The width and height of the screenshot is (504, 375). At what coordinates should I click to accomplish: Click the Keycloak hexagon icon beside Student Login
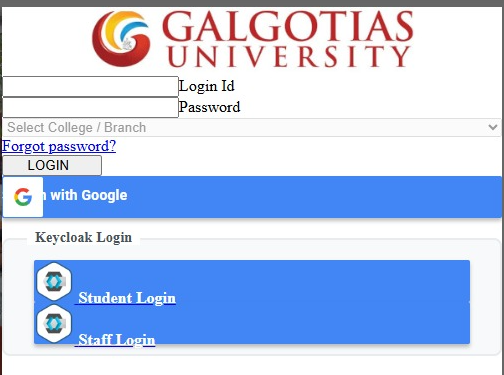pos(54,282)
